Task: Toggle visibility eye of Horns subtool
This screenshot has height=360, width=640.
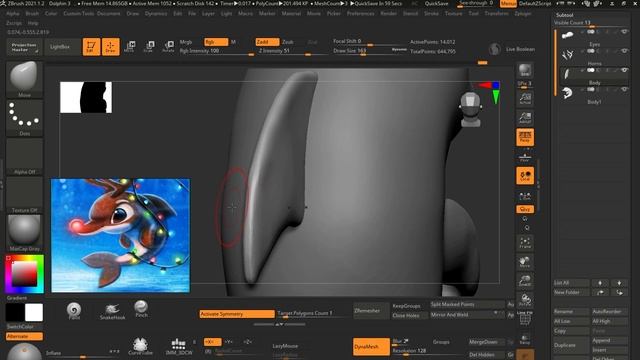Action: [x=624, y=51]
